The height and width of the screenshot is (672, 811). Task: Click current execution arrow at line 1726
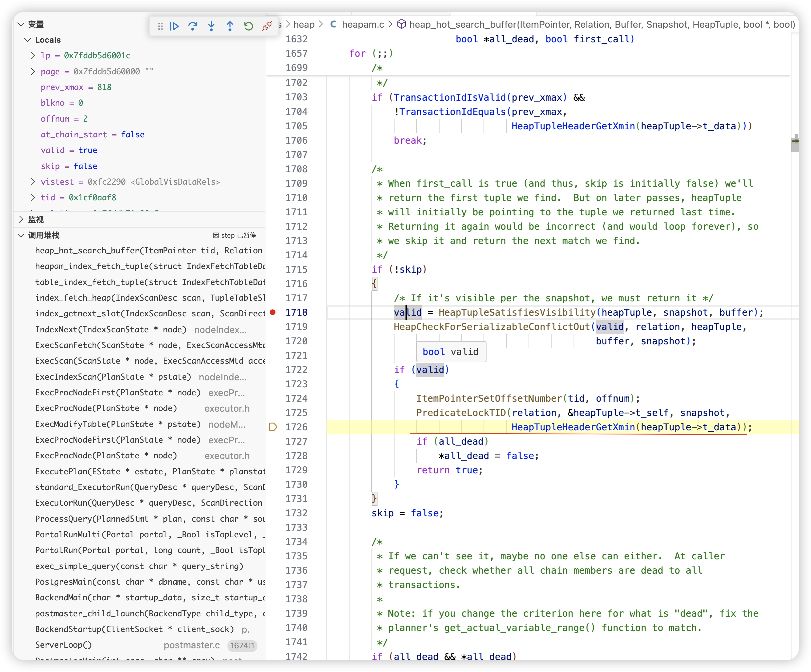(273, 427)
